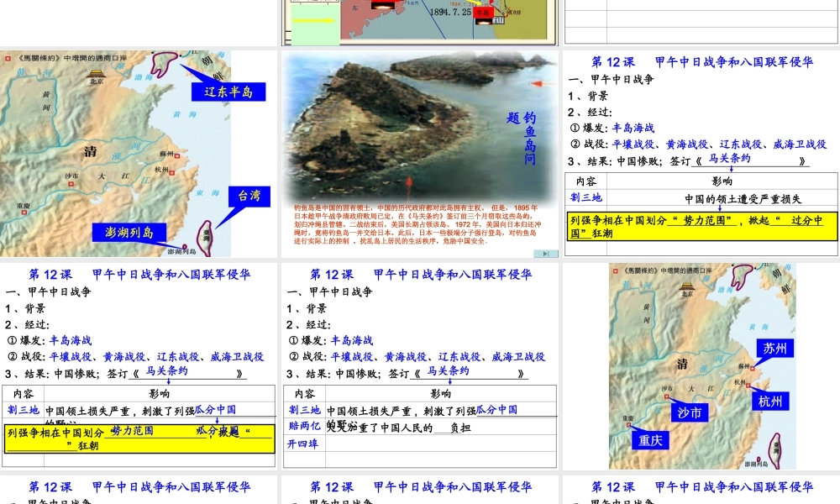This screenshot has height=504, width=840.
Task: Click the blue 沙市 callout label
Action: coord(690,412)
